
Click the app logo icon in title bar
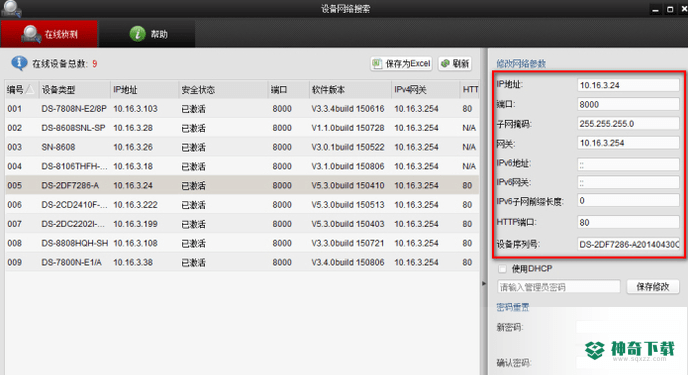[x=11, y=9]
